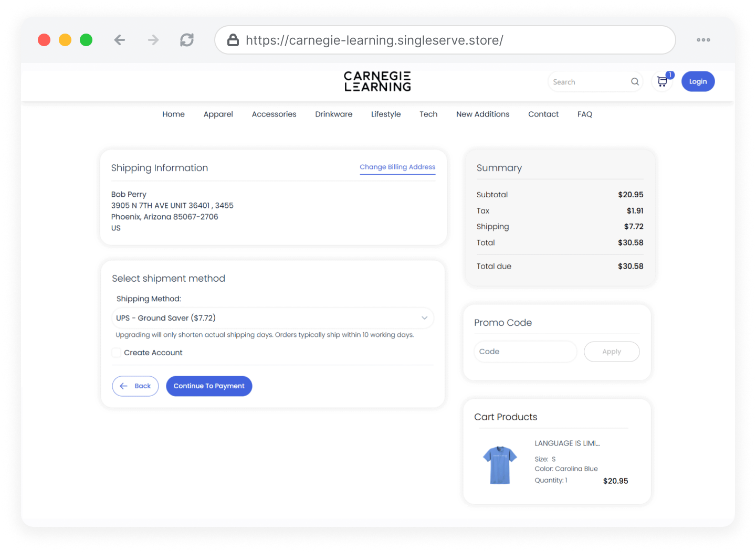Open the Accessories menu
Screen dimensions: 756x552
[x=274, y=114]
